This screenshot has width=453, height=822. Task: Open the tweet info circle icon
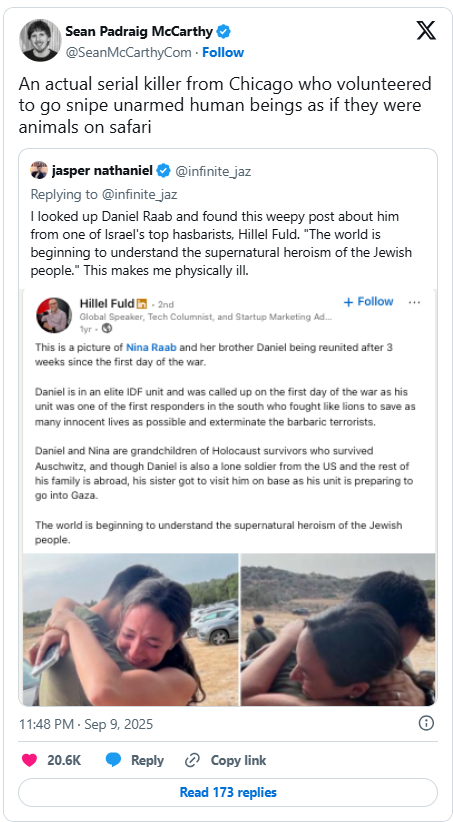426,723
